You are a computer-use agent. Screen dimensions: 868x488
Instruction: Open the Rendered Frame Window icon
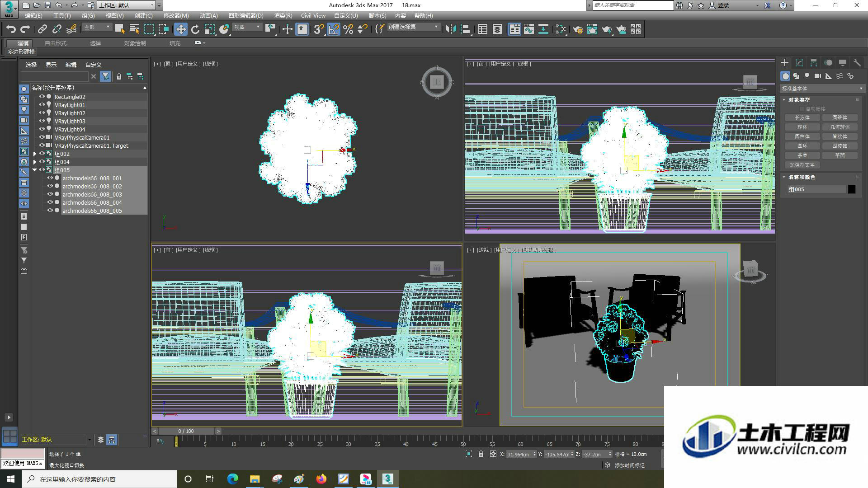pyautogui.click(x=592, y=29)
